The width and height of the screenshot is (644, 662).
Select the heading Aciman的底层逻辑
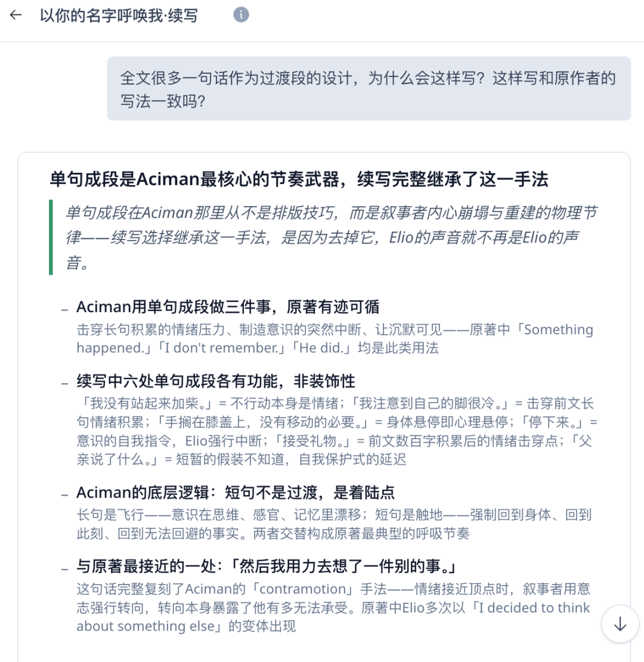[236, 493]
